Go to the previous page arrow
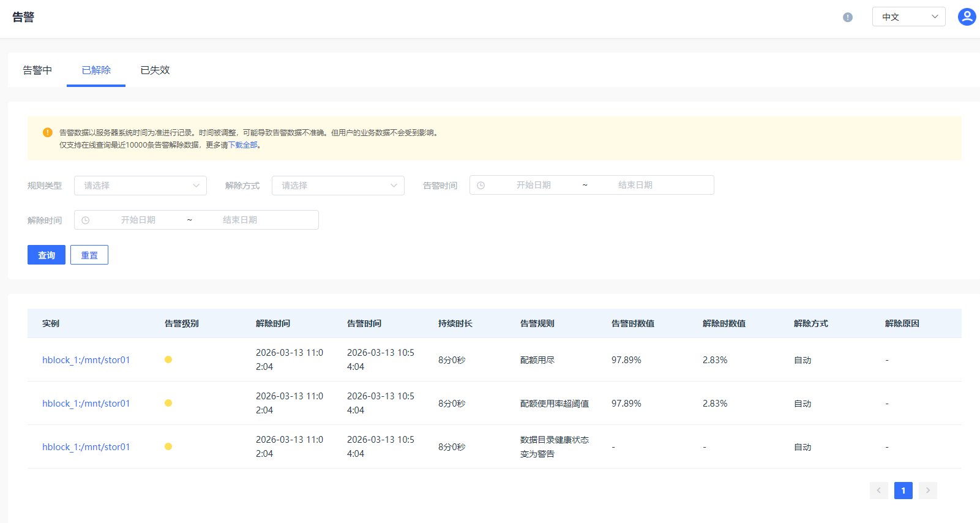This screenshot has height=523, width=980. (878, 491)
